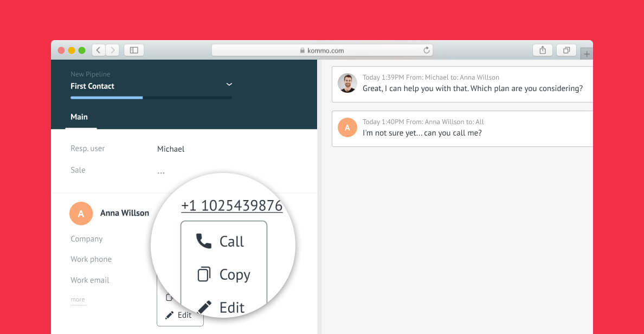Screen dimensions: 644x334
Task: Open Anna Willson's orange avatar
Action: pos(81,213)
